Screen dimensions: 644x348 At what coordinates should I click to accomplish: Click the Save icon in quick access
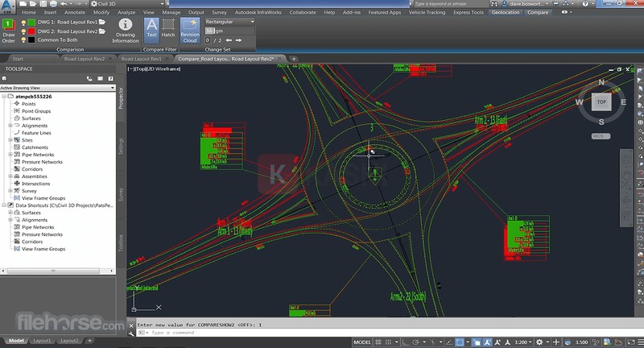click(43, 4)
